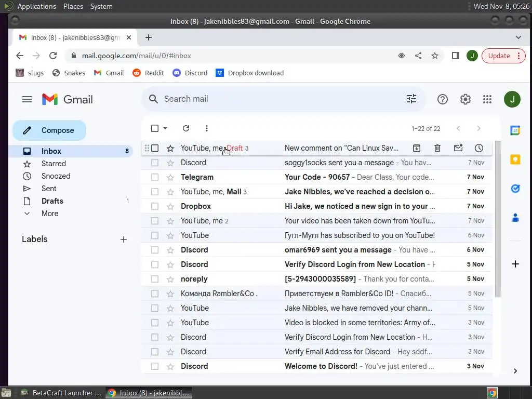Image resolution: width=532 pixels, height=399 pixels.
Task: Bookmark this tab with the star icon
Action: coord(435,56)
